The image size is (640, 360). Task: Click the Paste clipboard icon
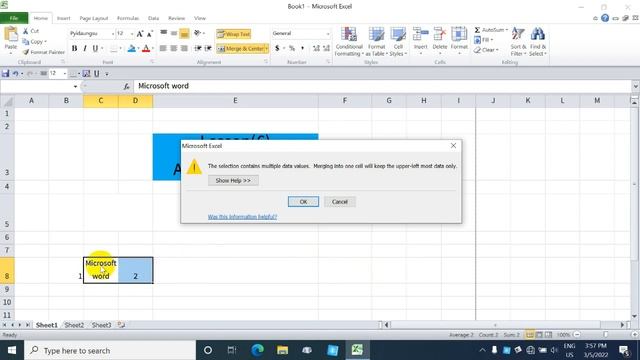pos(11,35)
